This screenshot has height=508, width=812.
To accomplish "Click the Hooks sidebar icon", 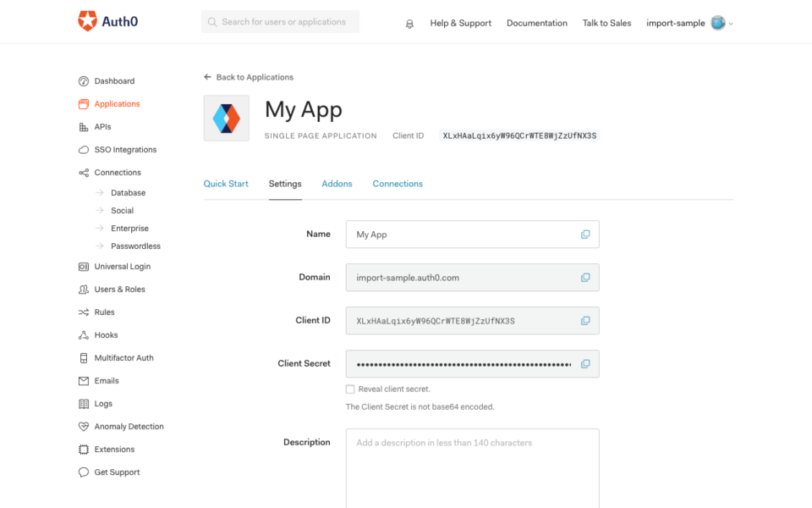I will tap(83, 334).
